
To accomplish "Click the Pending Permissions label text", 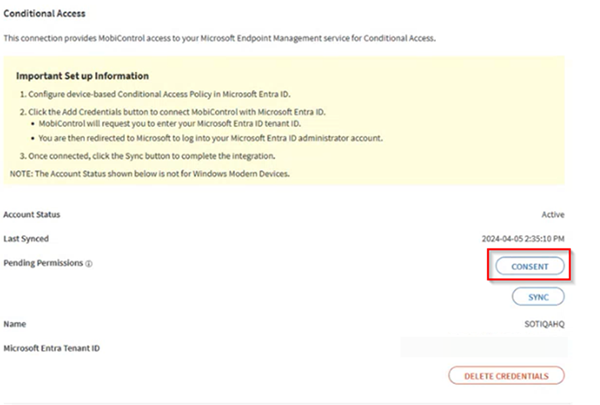I will point(43,263).
